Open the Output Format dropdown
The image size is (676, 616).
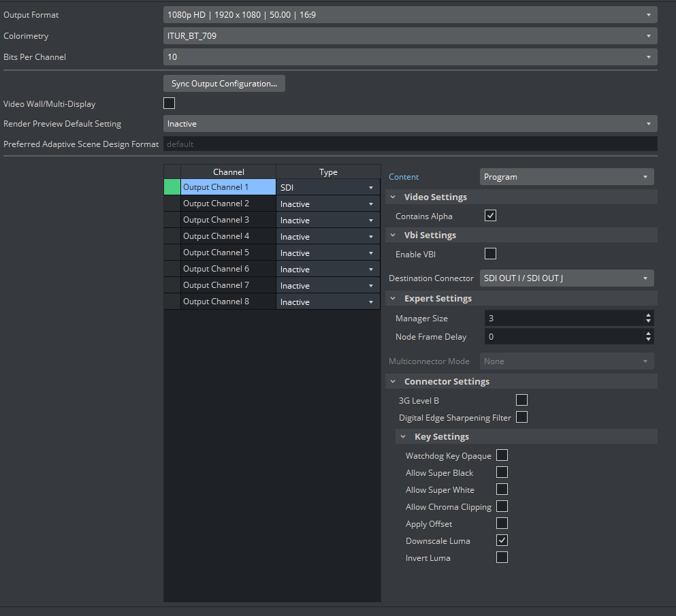(x=410, y=14)
